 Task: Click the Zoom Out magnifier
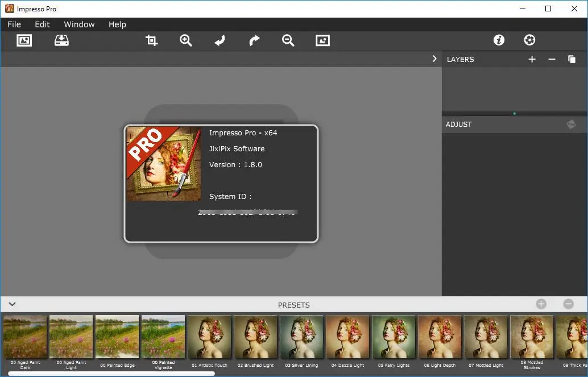288,40
